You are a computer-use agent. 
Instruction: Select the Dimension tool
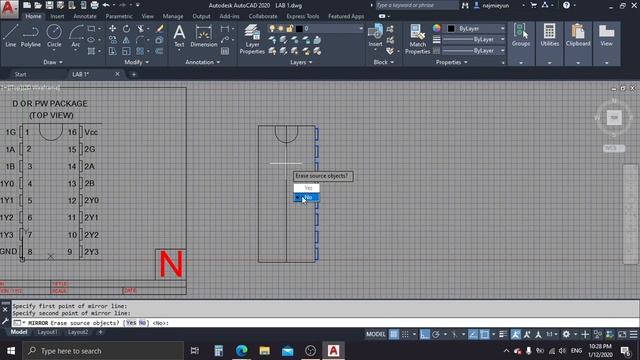click(203, 36)
